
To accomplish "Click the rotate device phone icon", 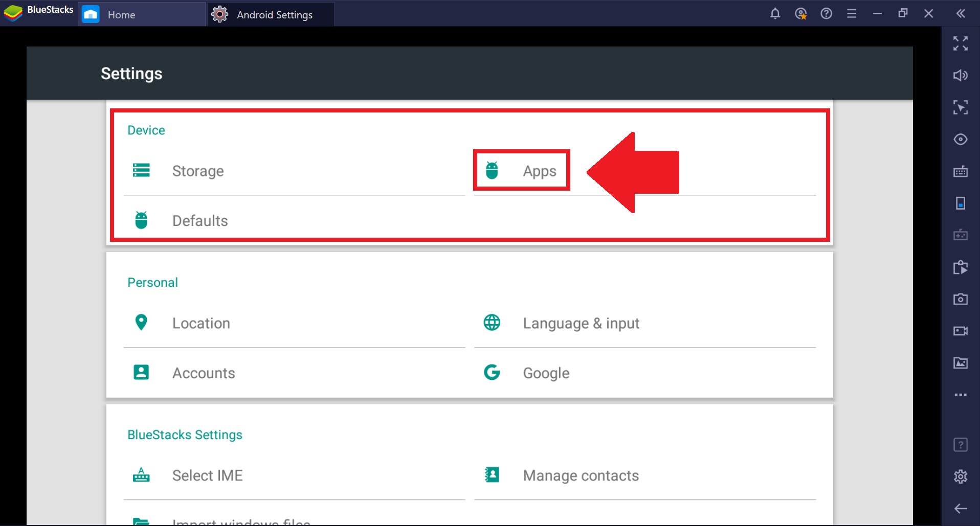I will (961, 203).
